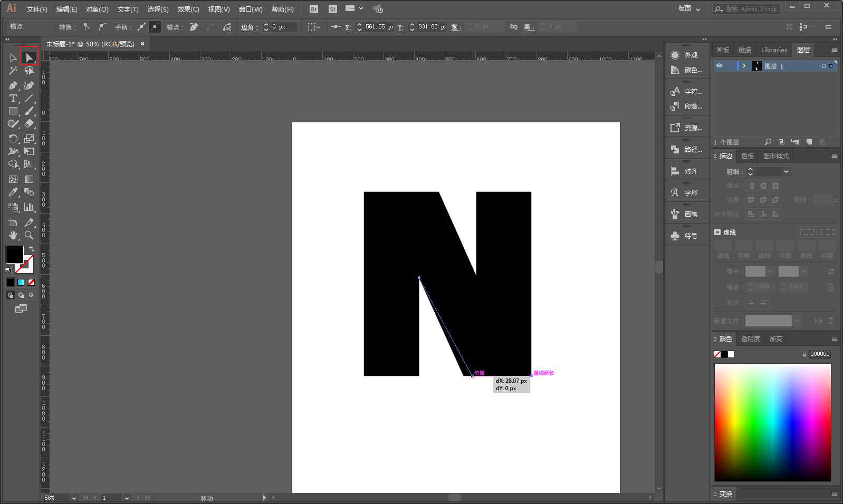Enable Draw Behind mode

21,295
